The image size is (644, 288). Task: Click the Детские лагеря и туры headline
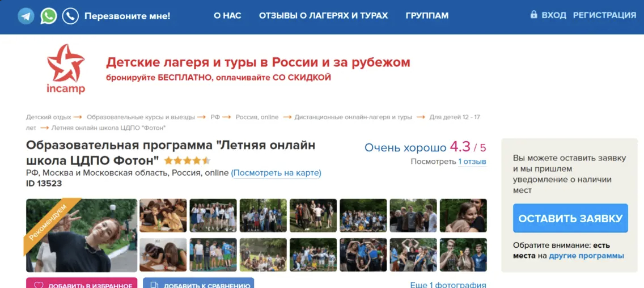(x=258, y=62)
